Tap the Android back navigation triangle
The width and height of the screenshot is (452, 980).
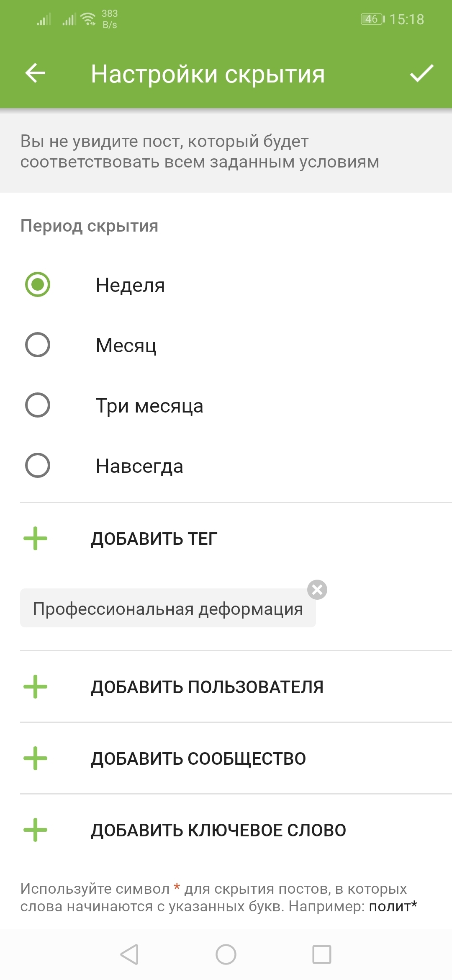tap(129, 954)
